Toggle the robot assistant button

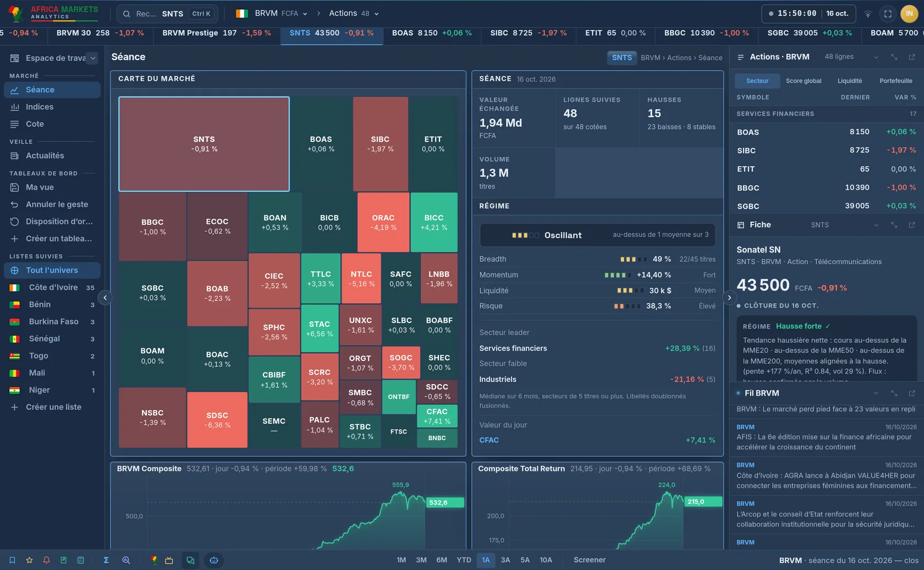214,560
